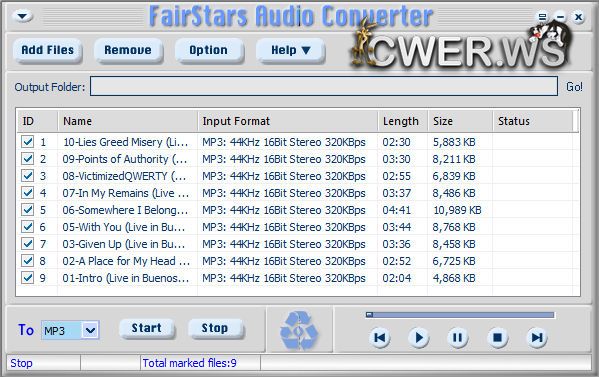Uncheck file 4 In My Remains
This screenshot has width=599, height=377.
tap(28, 193)
